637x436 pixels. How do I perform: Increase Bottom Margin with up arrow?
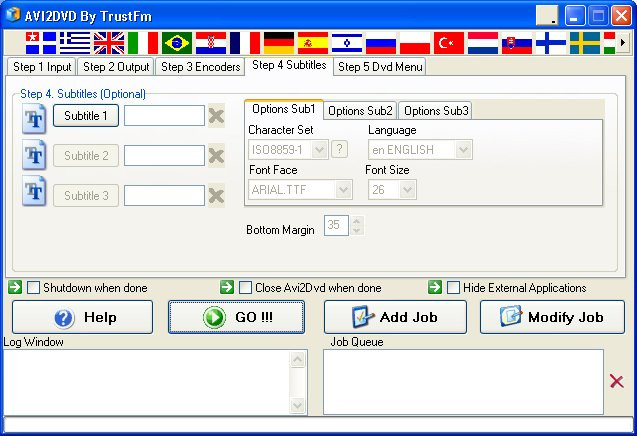point(357,221)
